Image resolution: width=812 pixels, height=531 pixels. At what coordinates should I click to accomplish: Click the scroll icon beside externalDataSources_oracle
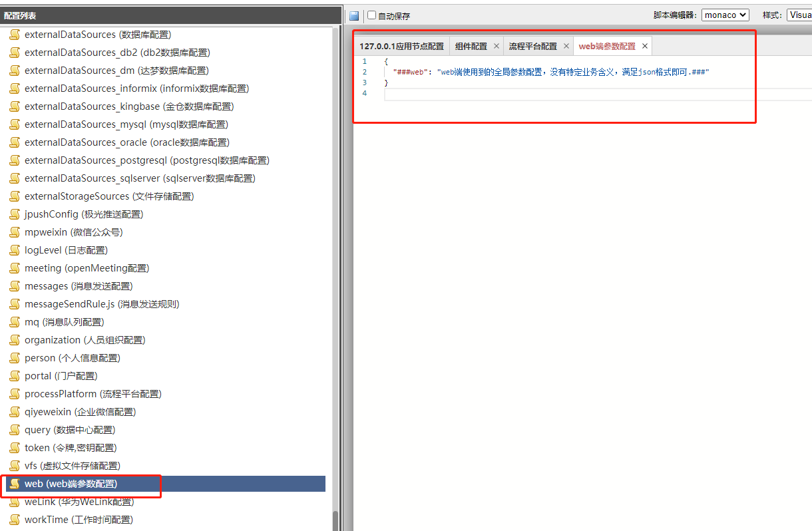point(15,142)
